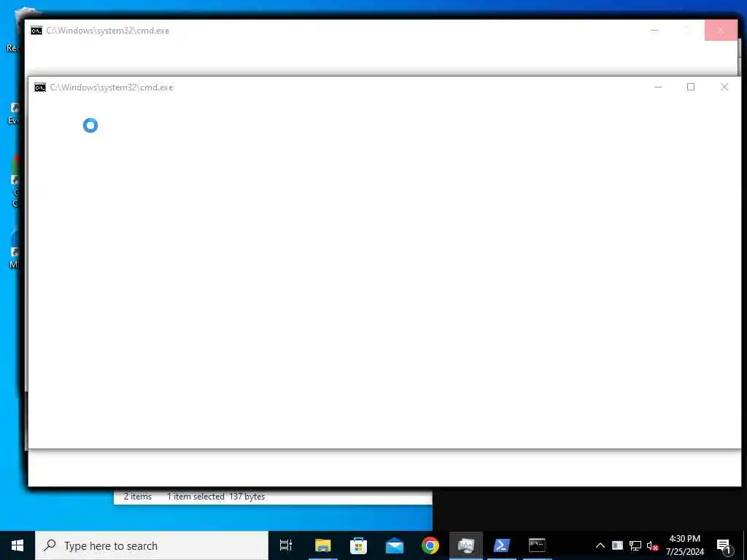747x560 pixels.
Task: Switch to the cmd.exe taskbar icon
Action: [537, 545]
